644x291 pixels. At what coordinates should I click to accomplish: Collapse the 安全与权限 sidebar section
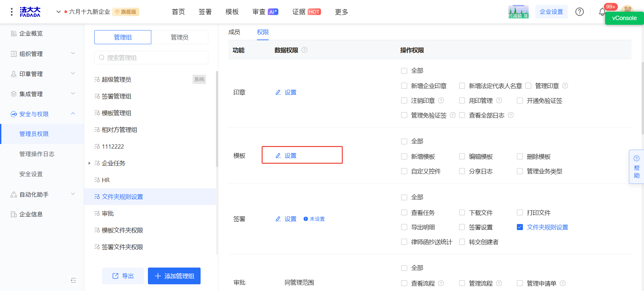[73, 114]
